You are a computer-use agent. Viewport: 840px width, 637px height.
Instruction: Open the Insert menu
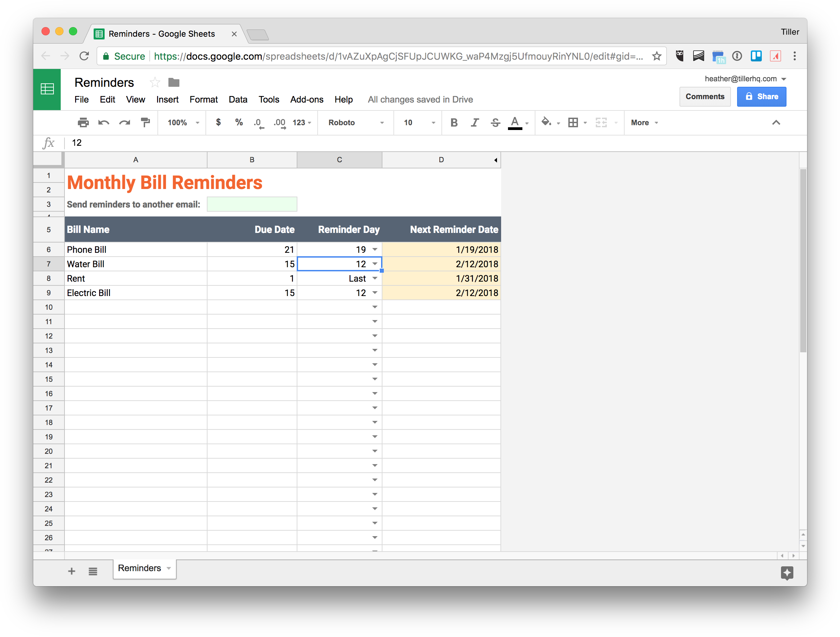pyautogui.click(x=167, y=99)
